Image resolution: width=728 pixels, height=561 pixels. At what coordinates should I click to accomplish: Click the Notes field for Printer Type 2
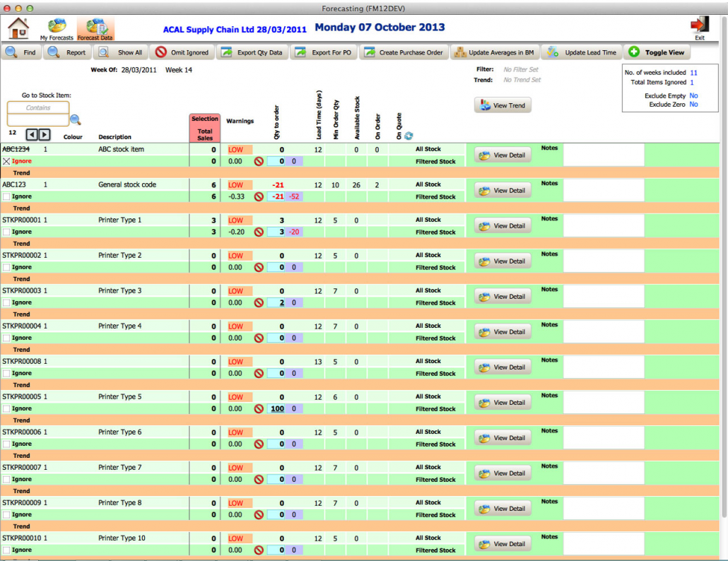click(x=604, y=261)
